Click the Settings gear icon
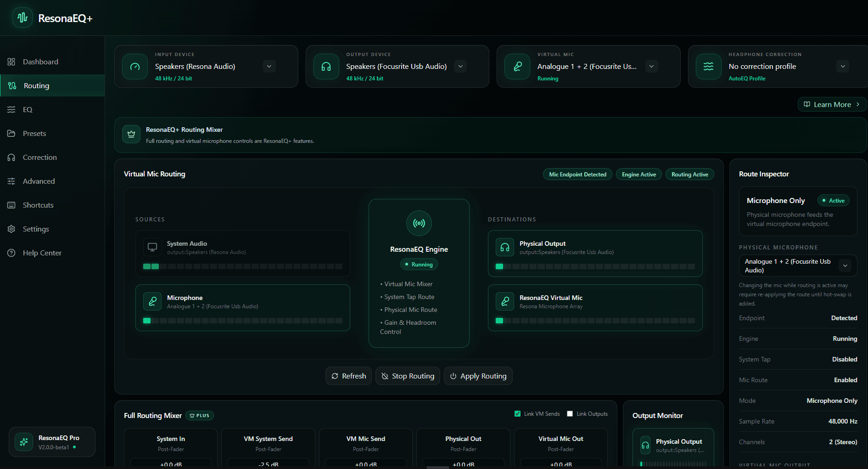 (x=11, y=229)
